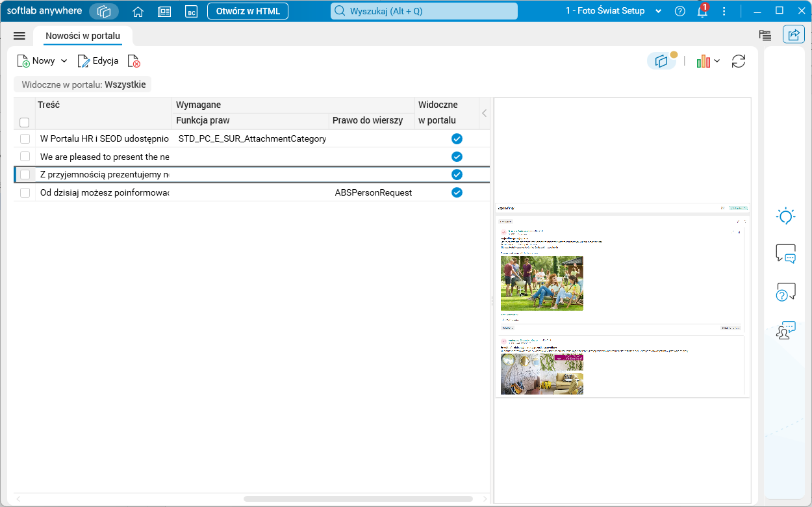812x507 pixels.
Task: Select row text 'We are pleased to present the ne'
Action: click(x=105, y=157)
